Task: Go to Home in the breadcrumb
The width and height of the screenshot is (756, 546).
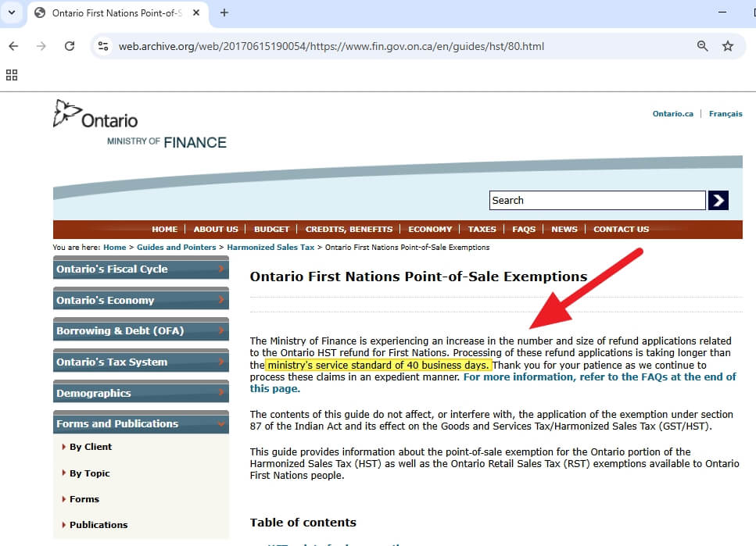Action: (x=114, y=247)
